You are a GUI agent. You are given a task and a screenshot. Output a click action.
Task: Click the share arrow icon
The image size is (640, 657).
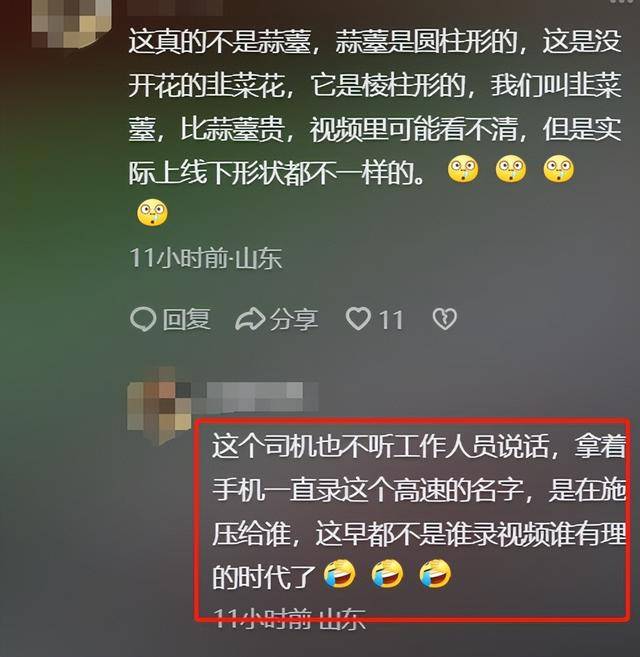pyautogui.click(x=250, y=320)
